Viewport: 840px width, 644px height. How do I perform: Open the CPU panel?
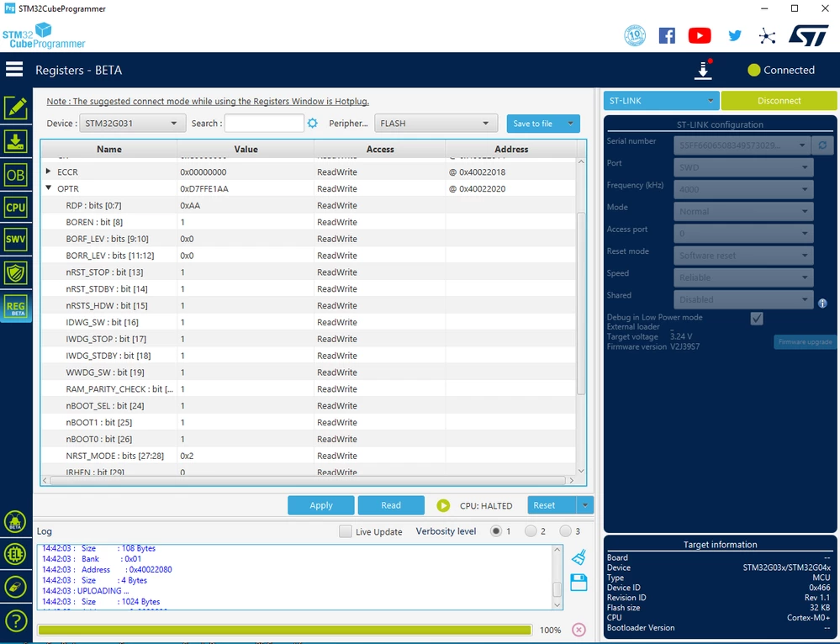click(15, 208)
